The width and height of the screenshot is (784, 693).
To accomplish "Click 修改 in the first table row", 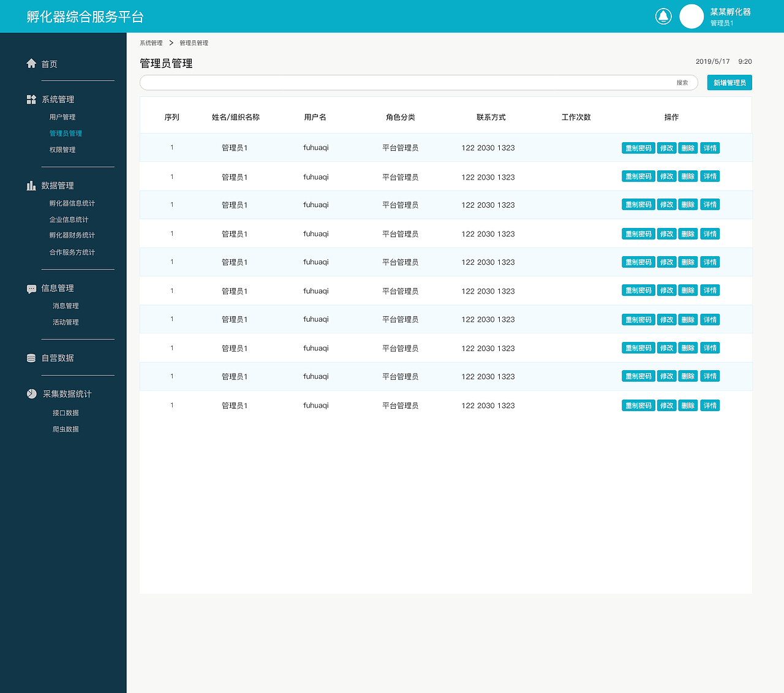I will [667, 148].
